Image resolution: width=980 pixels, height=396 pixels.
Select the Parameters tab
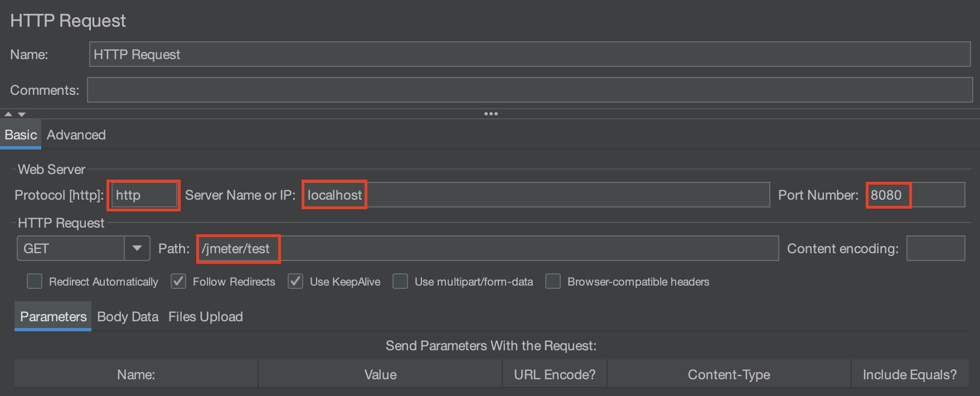(x=53, y=317)
